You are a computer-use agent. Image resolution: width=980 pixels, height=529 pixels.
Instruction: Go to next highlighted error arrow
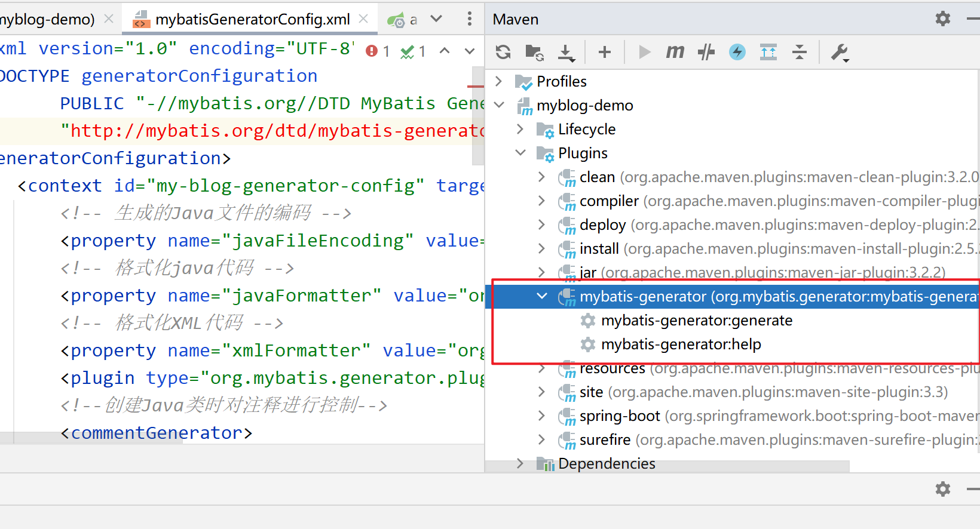(x=470, y=51)
